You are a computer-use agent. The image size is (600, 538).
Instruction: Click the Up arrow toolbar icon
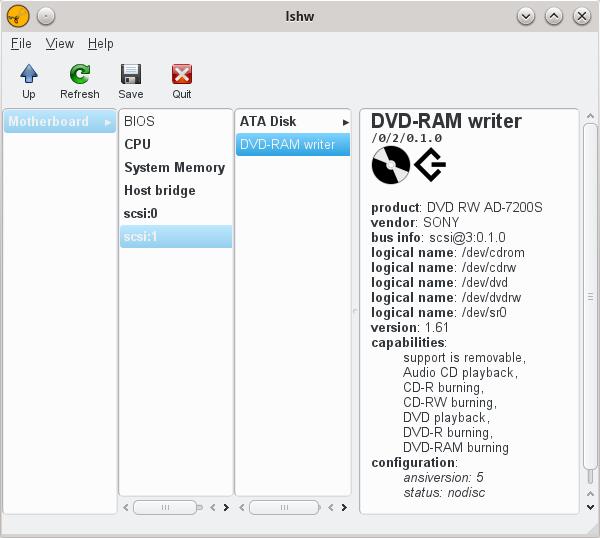(x=29, y=74)
